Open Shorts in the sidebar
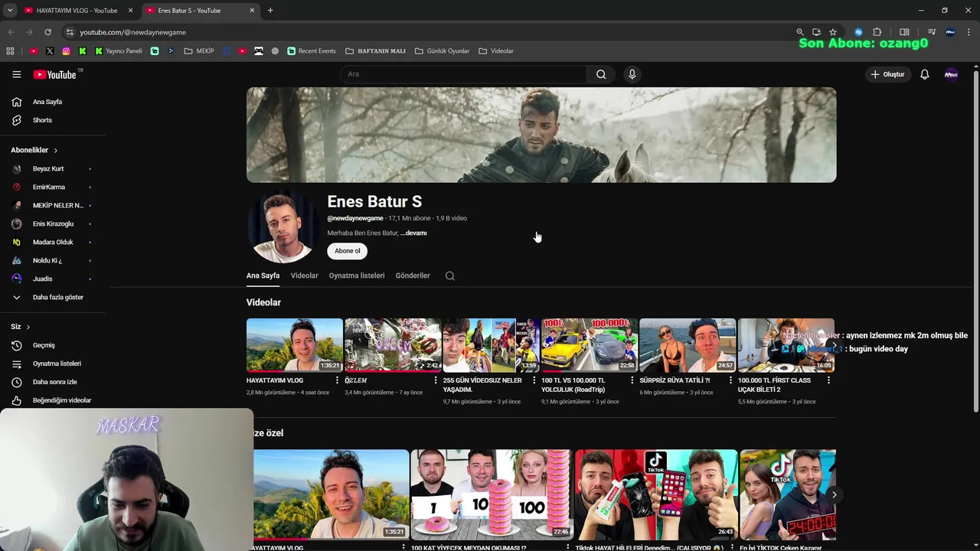This screenshot has width=980, height=551. coord(42,120)
